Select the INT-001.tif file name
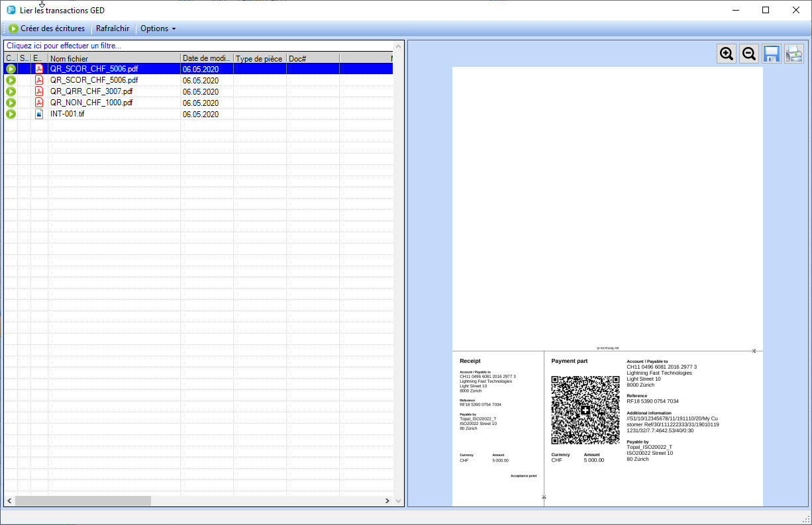812x525 pixels. [68, 115]
